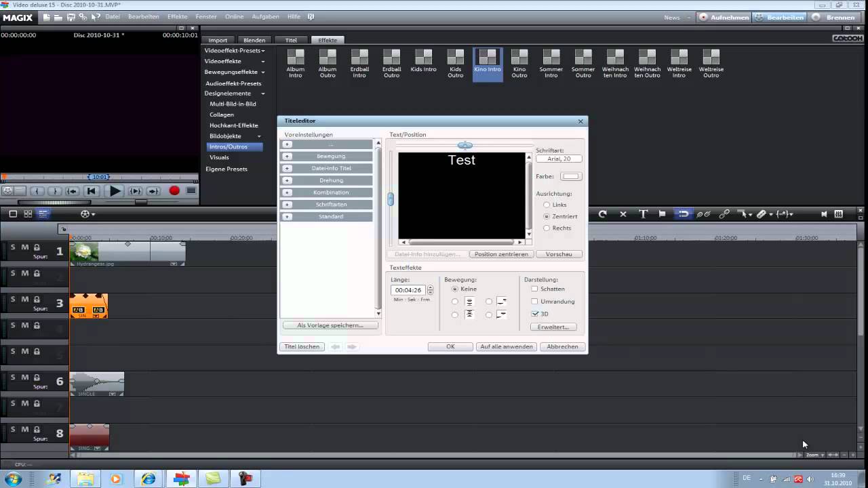The width and height of the screenshot is (868, 488).
Task: Click the red record button
Action: point(174,191)
